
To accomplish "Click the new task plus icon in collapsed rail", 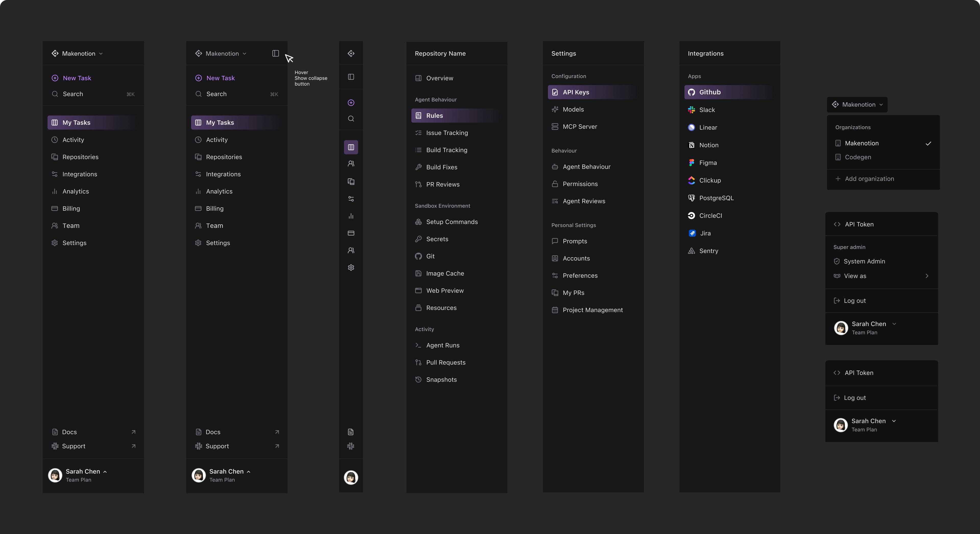I will point(351,103).
